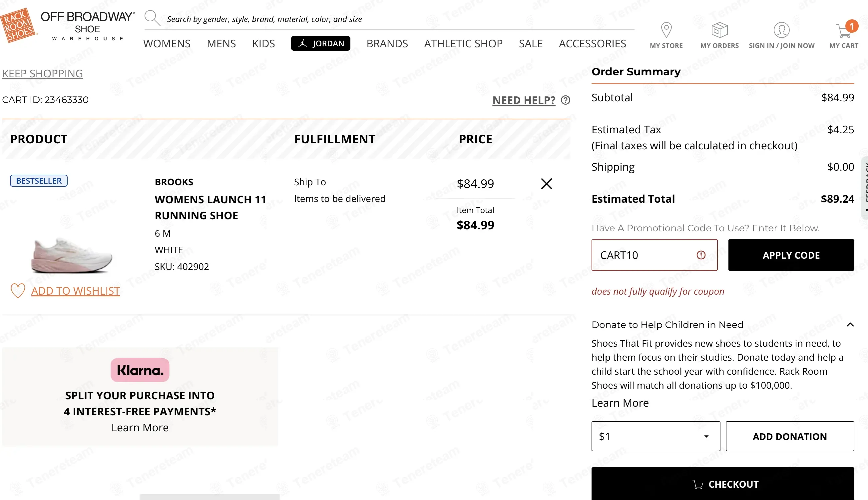Image resolution: width=868 pixels, height=500 pixels.
Task: Click the Order Summary heading
Action: tap(636, 71)
